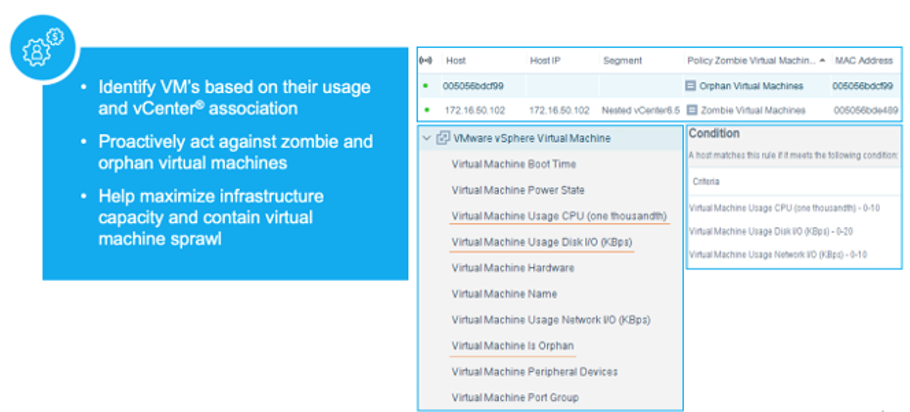The height and width of the screenshot is (412, 910).
Task: Click the Zombie Virtual Machines policy icon
Action: pyautogui.click(x=692, y=110)
